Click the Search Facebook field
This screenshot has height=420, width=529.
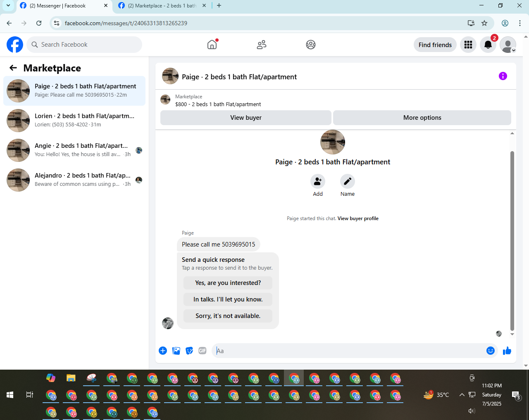(x=84, y=45)
